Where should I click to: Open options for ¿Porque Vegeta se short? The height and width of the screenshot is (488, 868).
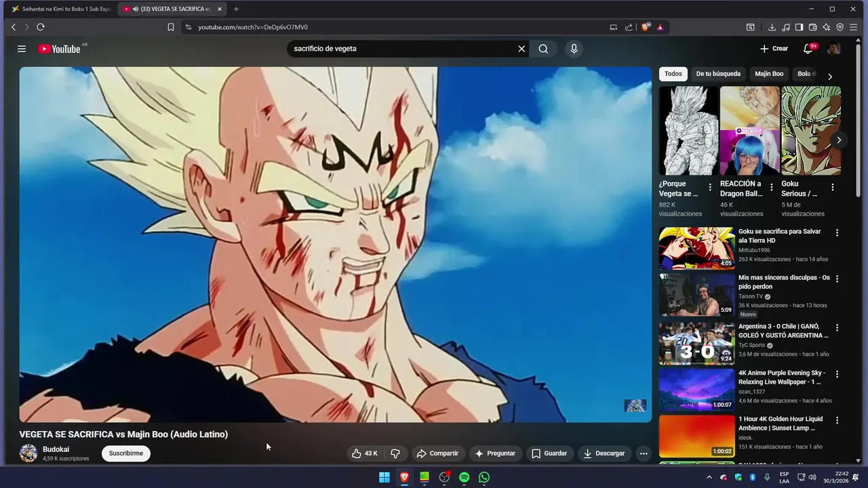coord(710,188)
